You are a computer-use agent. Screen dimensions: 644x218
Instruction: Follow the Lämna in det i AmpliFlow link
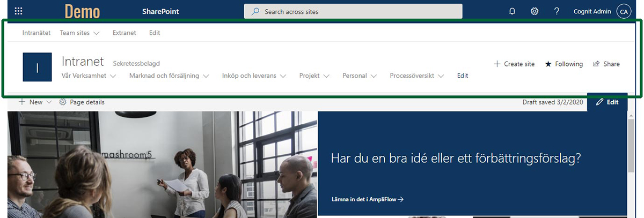click(368, 199)
